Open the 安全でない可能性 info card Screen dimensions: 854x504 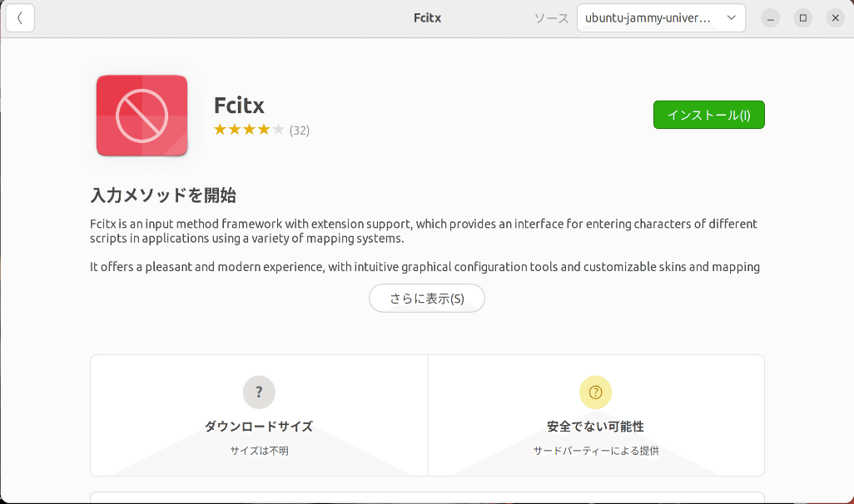[x=596, y=415]
